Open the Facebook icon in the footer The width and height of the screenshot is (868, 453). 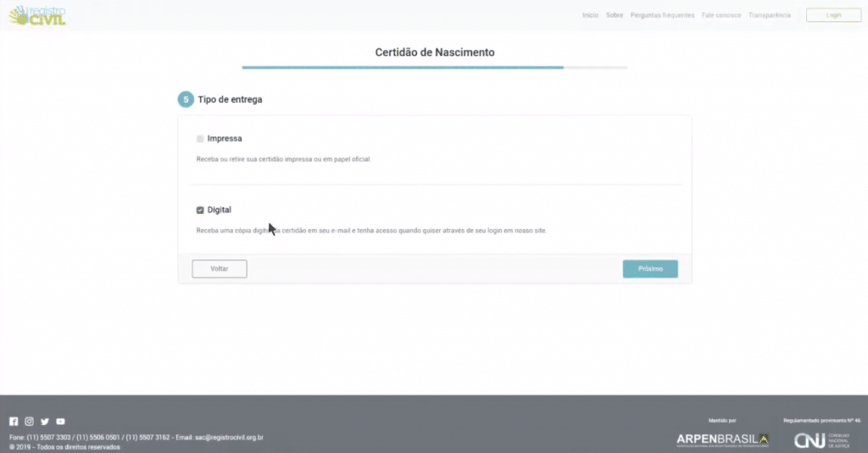pyautogui.click(x=14, y=422)
